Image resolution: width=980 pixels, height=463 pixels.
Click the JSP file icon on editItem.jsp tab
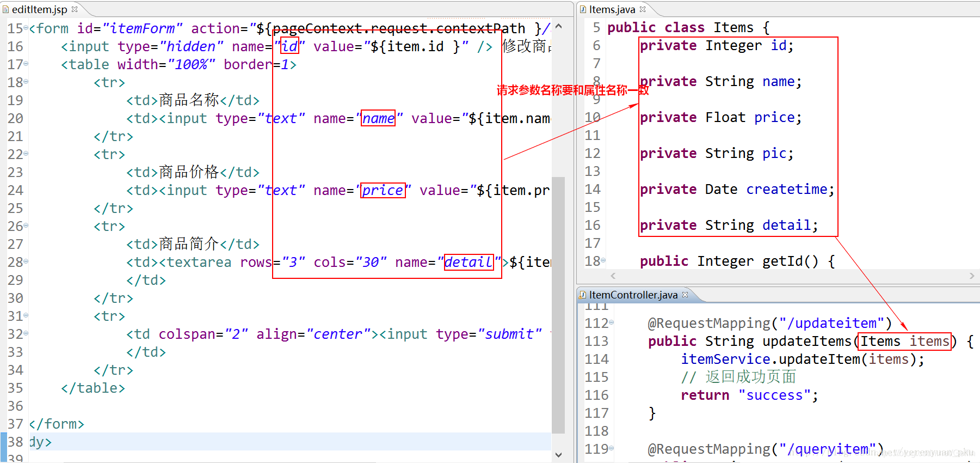[x=5, y=9]
